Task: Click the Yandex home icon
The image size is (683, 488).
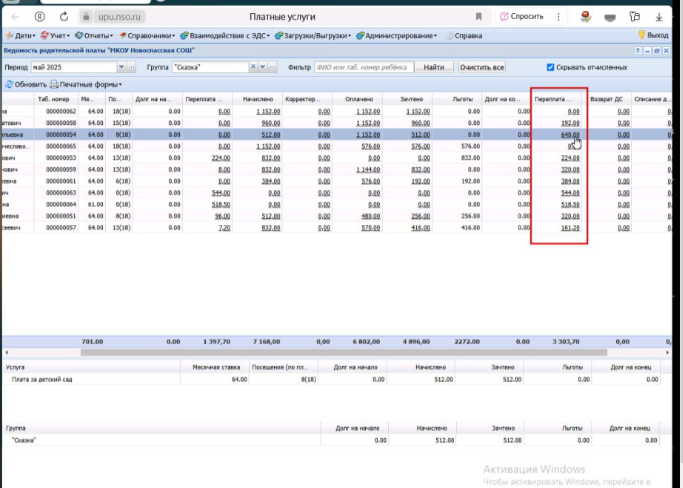Action: pyautogui.click(x=40, y=17)
